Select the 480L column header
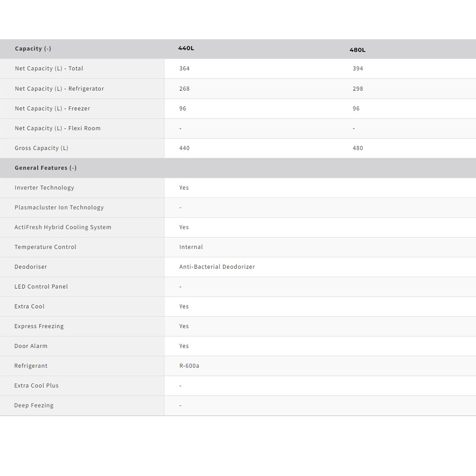Viewport: 476px width, 476px height. pyautogui.click(x=357, y=50)
